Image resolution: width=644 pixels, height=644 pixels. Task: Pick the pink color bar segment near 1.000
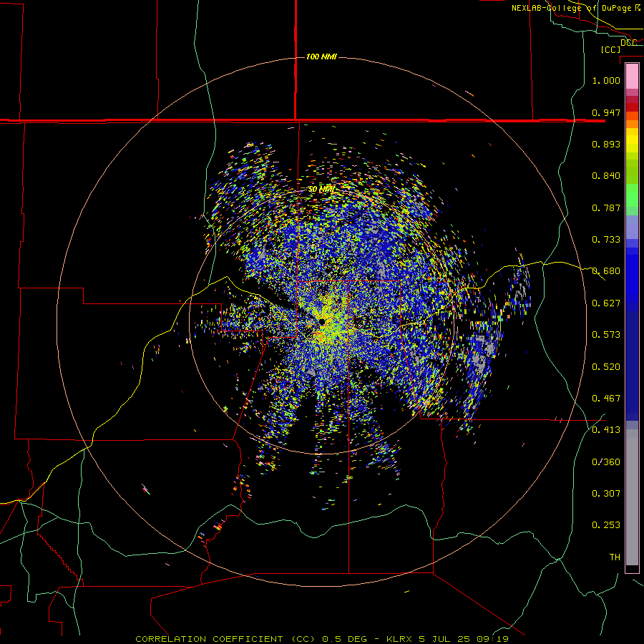tap(632, 77)
